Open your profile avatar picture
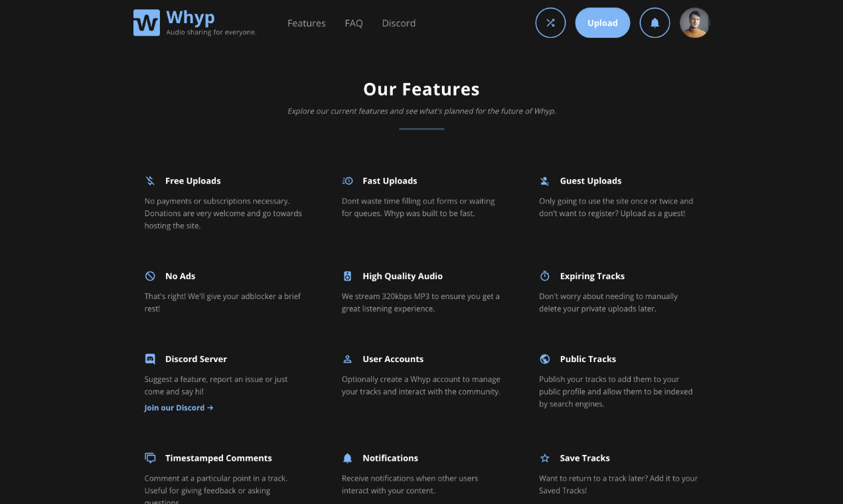 (694, 22)
